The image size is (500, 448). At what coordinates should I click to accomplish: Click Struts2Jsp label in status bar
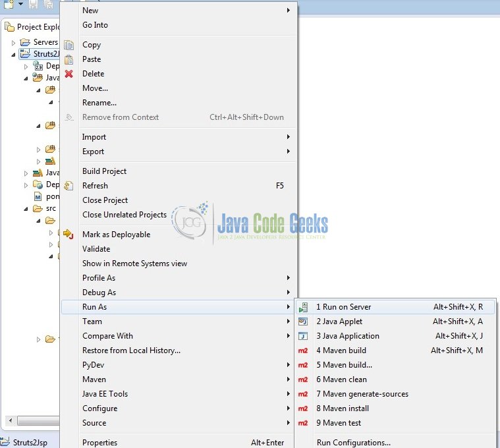(30, 443)
